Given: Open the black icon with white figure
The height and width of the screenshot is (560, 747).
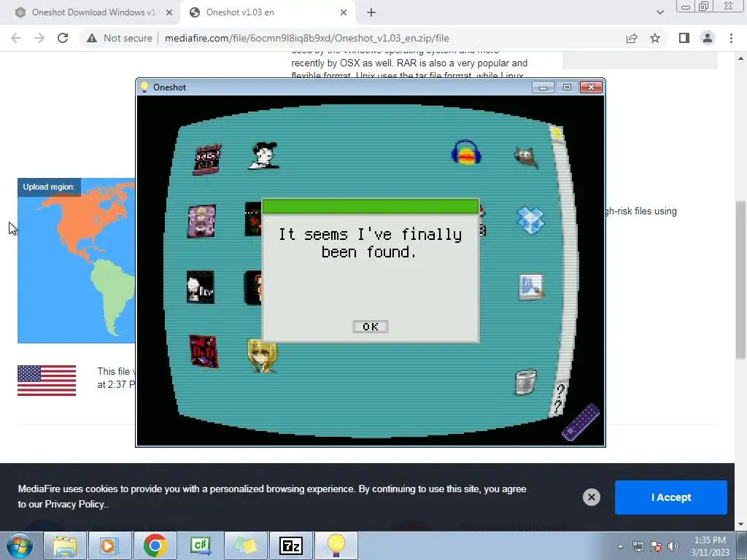Looking at the screenshot, I should 201,287.
